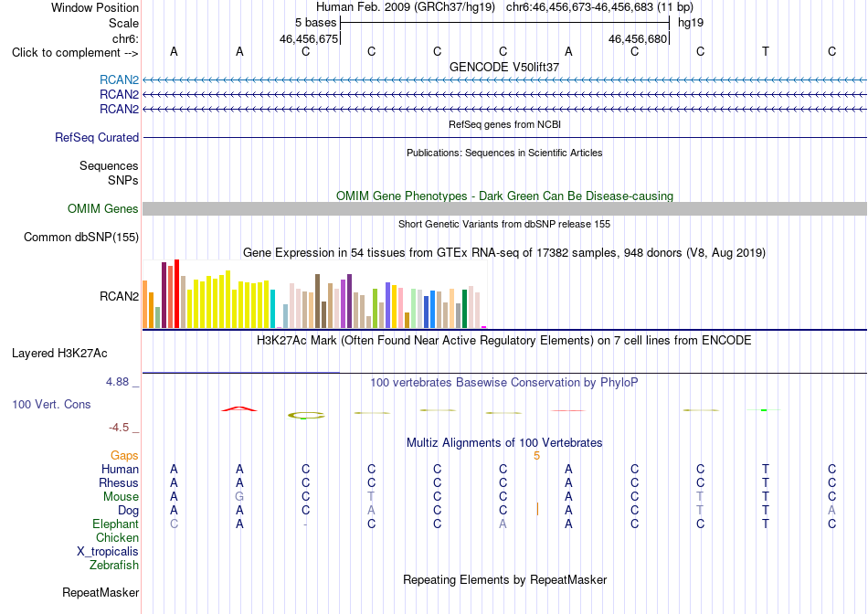Click the light-blue RCAN2 transcript label
The image size is (868, 614).
pyautogui.click(x=119, y=79)
